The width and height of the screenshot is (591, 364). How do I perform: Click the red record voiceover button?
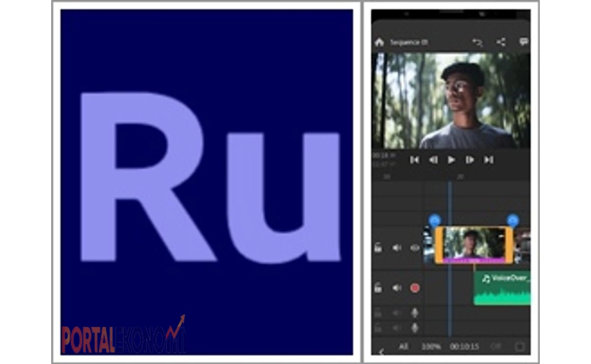coord(415,288)
